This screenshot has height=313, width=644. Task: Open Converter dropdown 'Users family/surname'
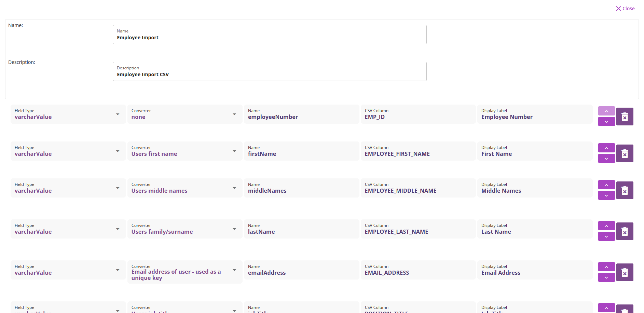[x=184, y=229]
